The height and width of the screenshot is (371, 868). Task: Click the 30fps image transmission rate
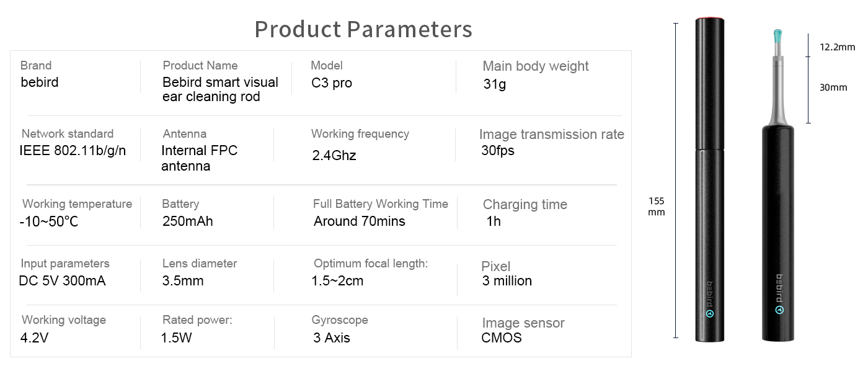click(x=498, y=151)
